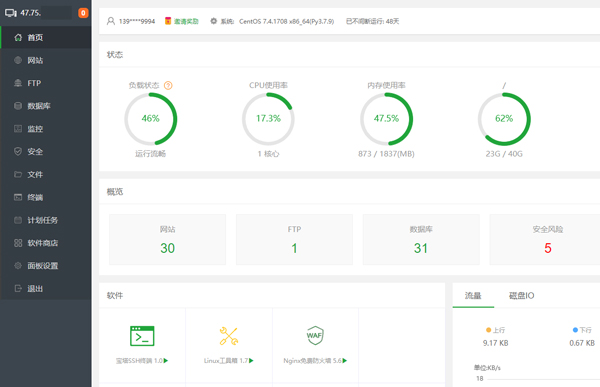The height and width of the screenshot is (387, 600).
Task: Open 软件商店 software store in sidebar
Action: click(x=46, y=243)
